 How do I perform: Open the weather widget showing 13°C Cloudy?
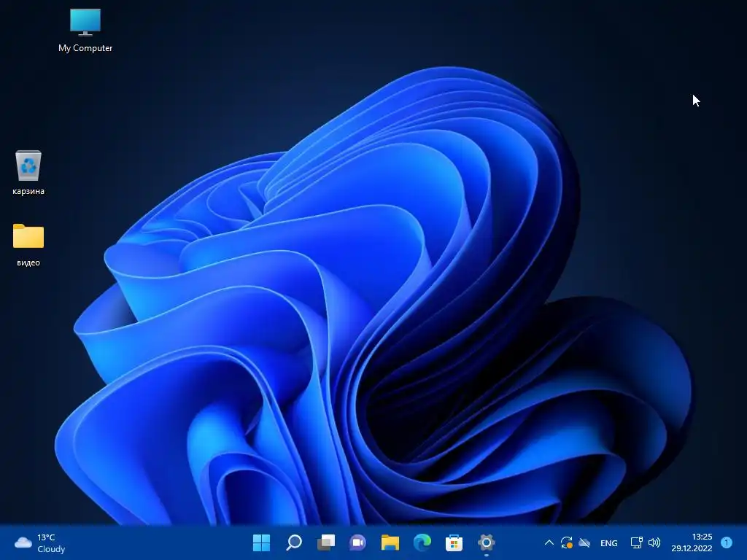[x=40, y=542]
